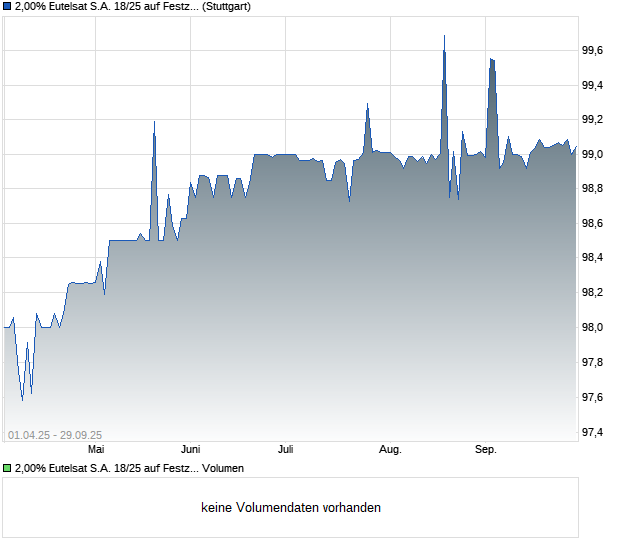Click the green legend square for Volumen
The height and width of the screenshot is (546, 620).
(x=7, y=468)
